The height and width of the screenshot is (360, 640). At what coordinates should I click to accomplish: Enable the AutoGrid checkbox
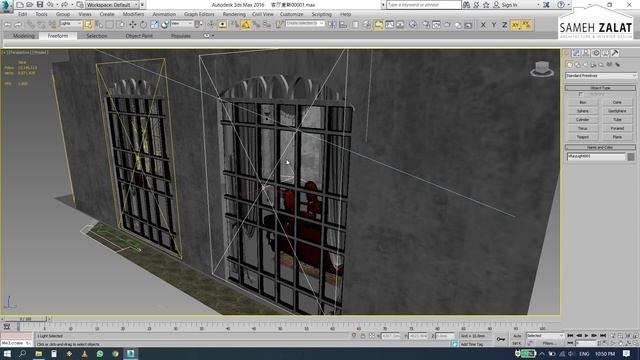(x=581, y=94)
